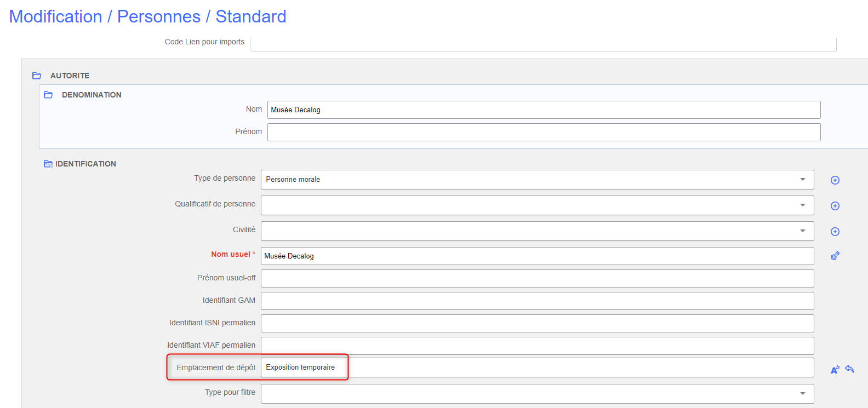Open the Type pour filtre dropdown
The height and width of the screenshot is (408, 868).
537,393
